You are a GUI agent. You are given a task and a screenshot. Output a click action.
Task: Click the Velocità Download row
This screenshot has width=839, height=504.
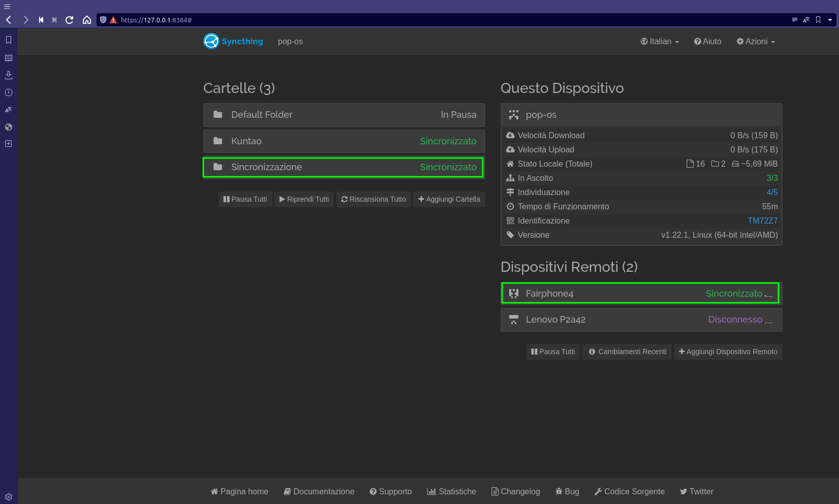[641, 135]
